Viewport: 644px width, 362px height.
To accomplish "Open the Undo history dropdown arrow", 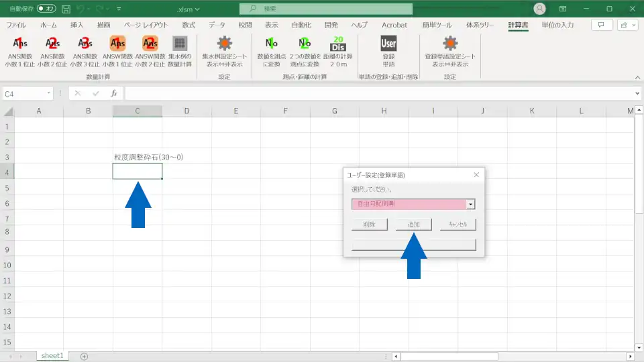I will click(89, 9).
